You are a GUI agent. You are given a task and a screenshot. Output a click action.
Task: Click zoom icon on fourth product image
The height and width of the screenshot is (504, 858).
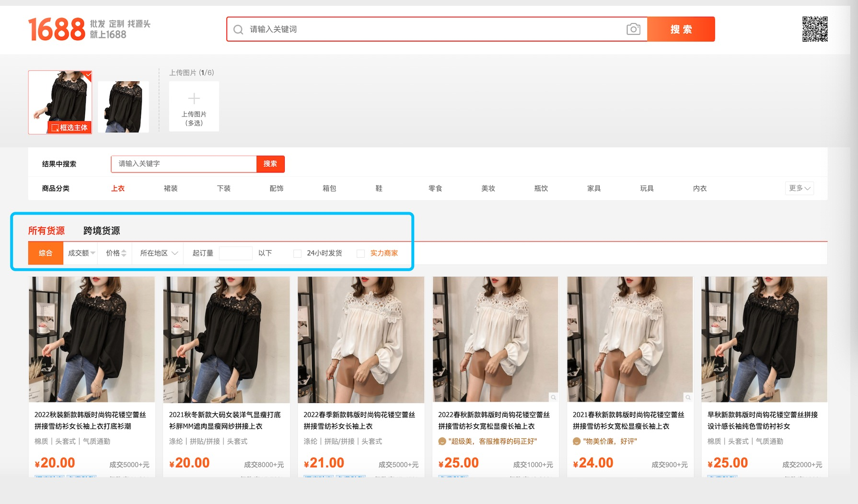tap(553, 397)
